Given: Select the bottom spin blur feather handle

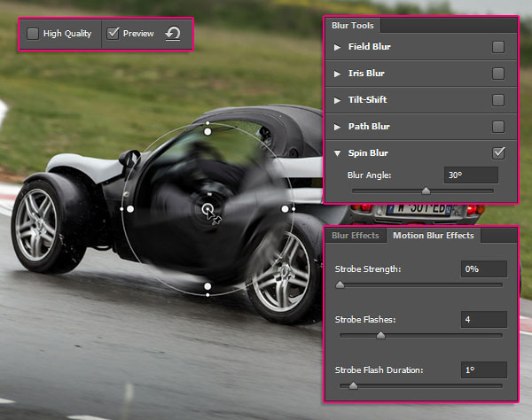Looking at the screenshot, I should pos(207,286).
